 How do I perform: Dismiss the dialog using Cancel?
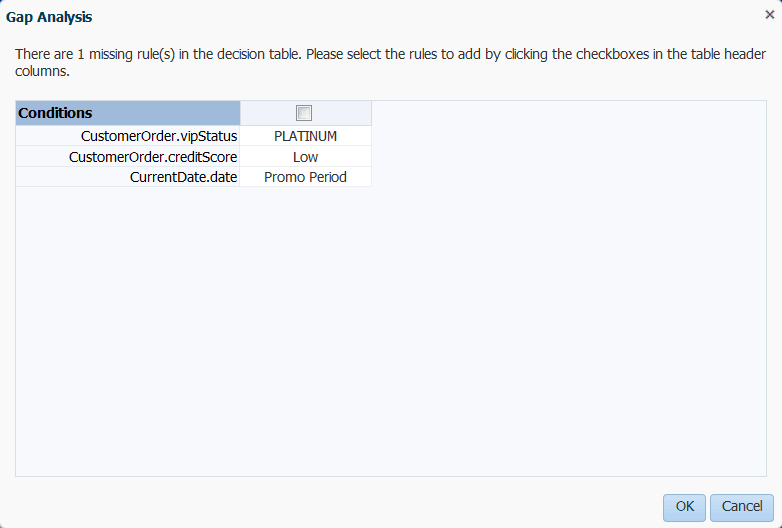coord(742,507)
